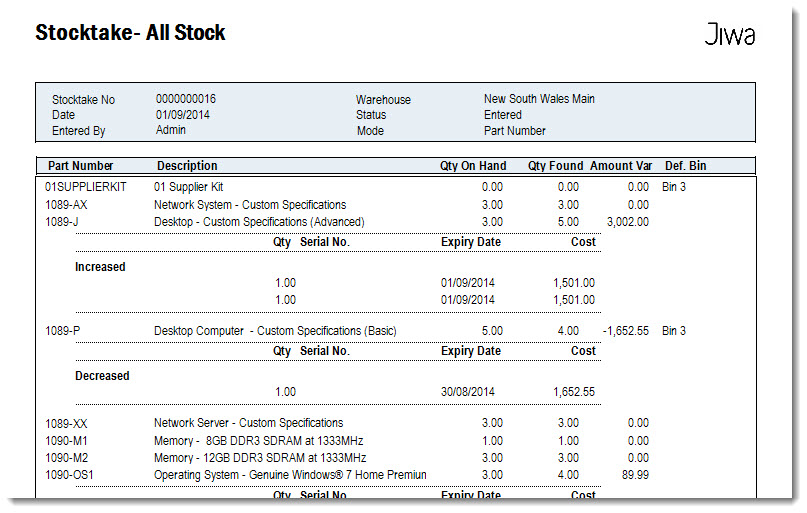Click 'Network System - Custom Specifications' description
Viewport: 807px width, 513px height.
[250, 205]
